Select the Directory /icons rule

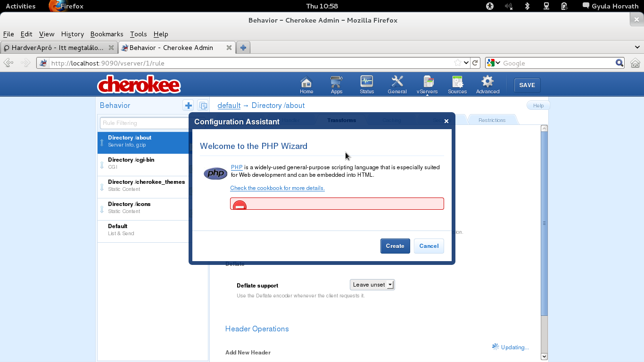click(x=143, y=209)
